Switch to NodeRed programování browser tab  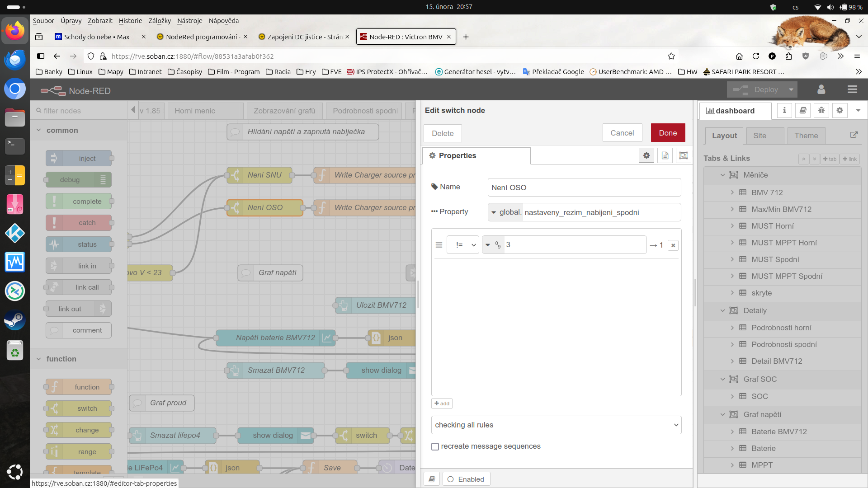202,37
